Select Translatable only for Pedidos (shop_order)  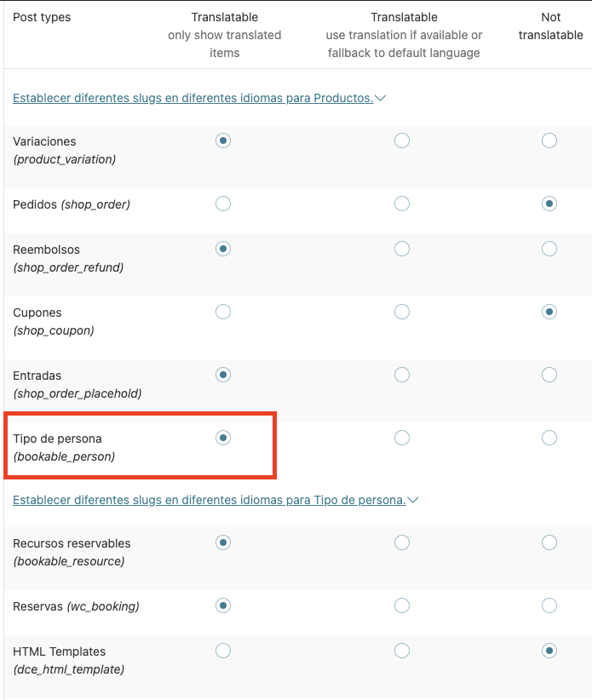tap(223, 204)
